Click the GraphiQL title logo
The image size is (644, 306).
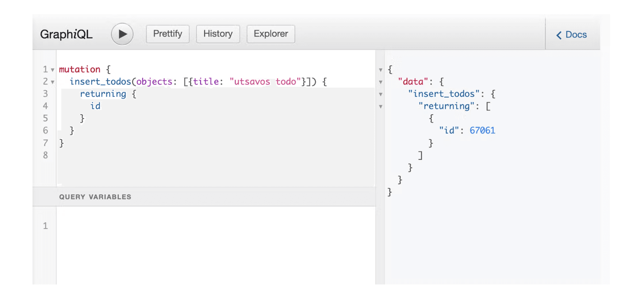click(x=66, y=34)
